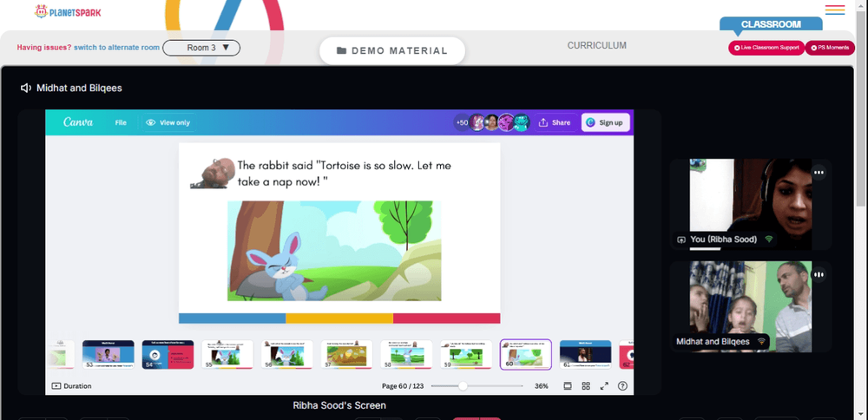Click the Canva Sign up button

[606, 122]
